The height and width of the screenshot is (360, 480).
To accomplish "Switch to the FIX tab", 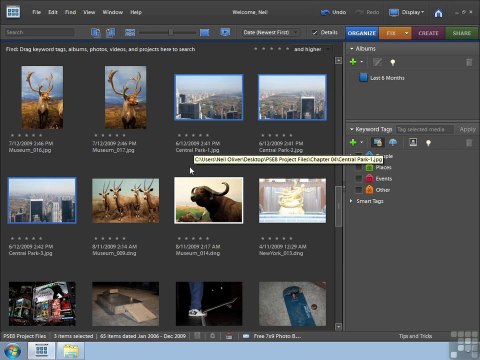I will (391, 33).
